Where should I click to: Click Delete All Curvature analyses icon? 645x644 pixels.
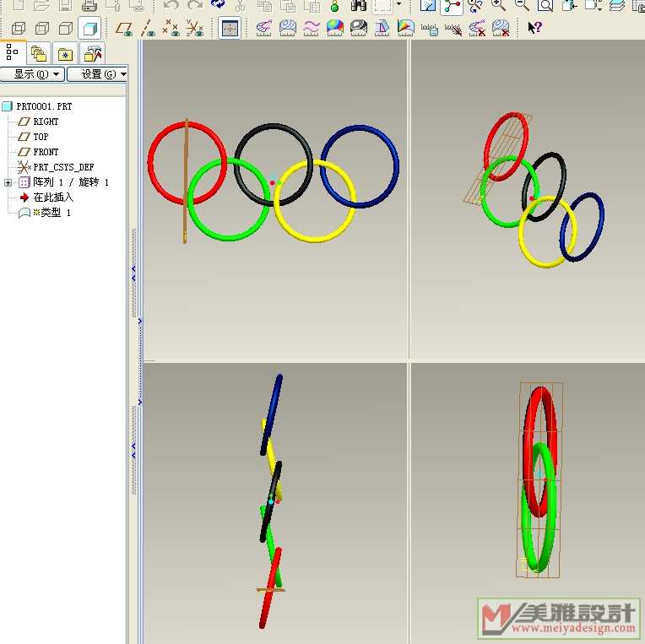pyautogui.click(x=477, y=29)
